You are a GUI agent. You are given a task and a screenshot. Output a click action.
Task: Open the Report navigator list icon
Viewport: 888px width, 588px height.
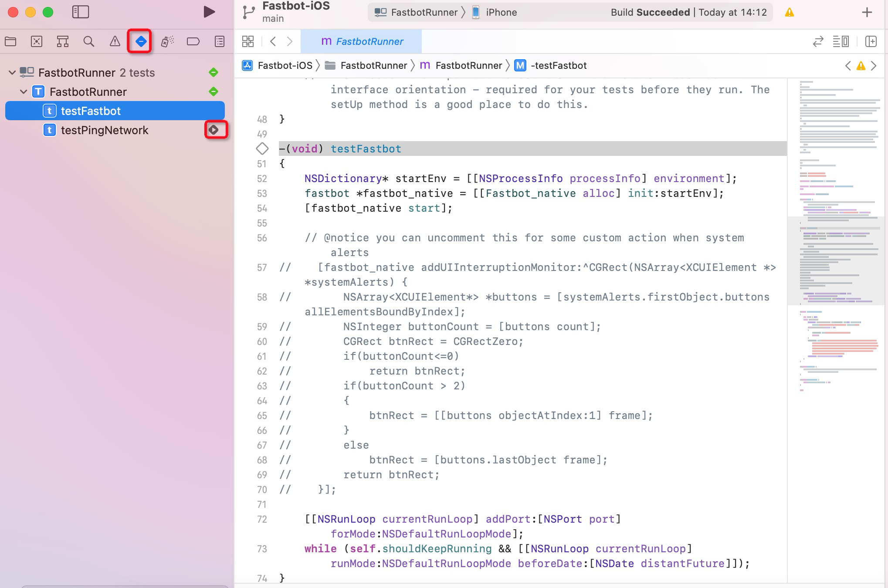point(219,41)
